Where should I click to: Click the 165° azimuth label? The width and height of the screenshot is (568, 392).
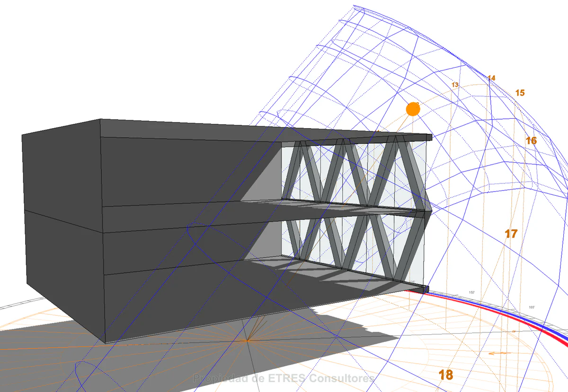tap(532, 307)
